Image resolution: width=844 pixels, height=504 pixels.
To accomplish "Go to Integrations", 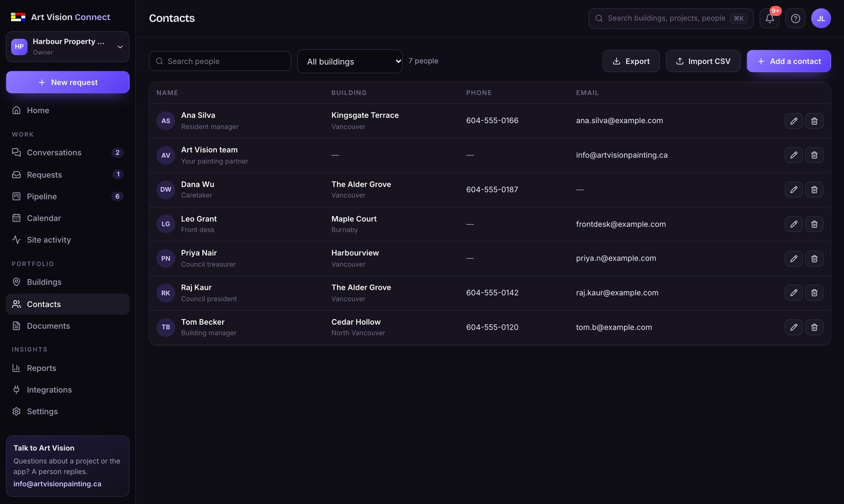I will (68, 390).
